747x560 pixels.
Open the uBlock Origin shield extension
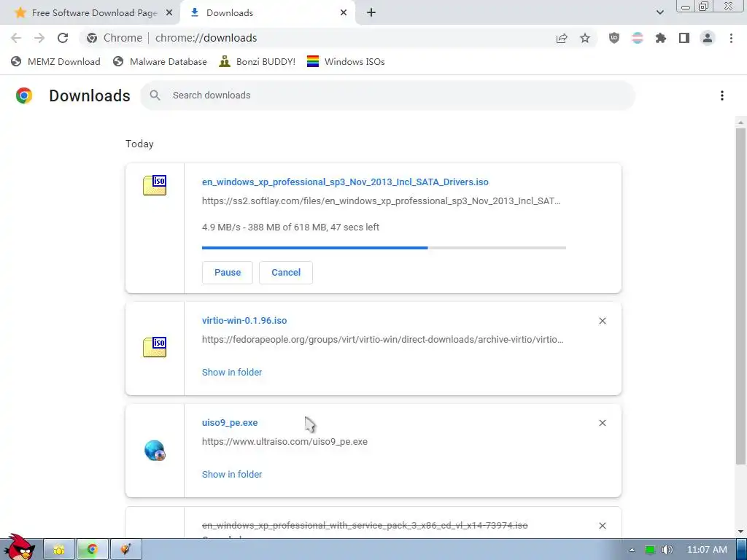614,38
